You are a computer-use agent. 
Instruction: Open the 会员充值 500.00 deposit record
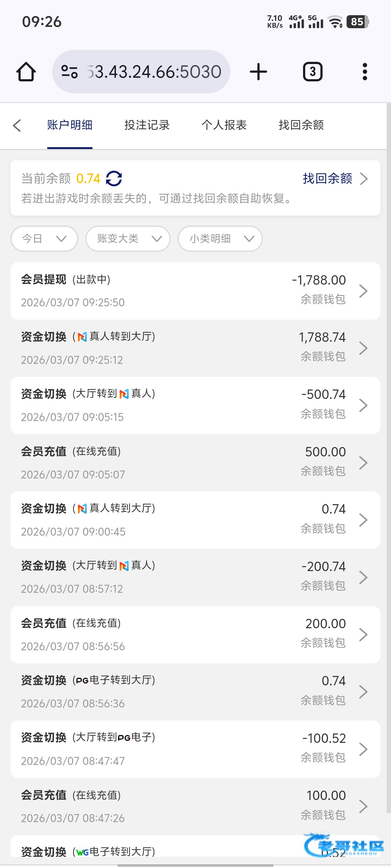click(195, 463)
